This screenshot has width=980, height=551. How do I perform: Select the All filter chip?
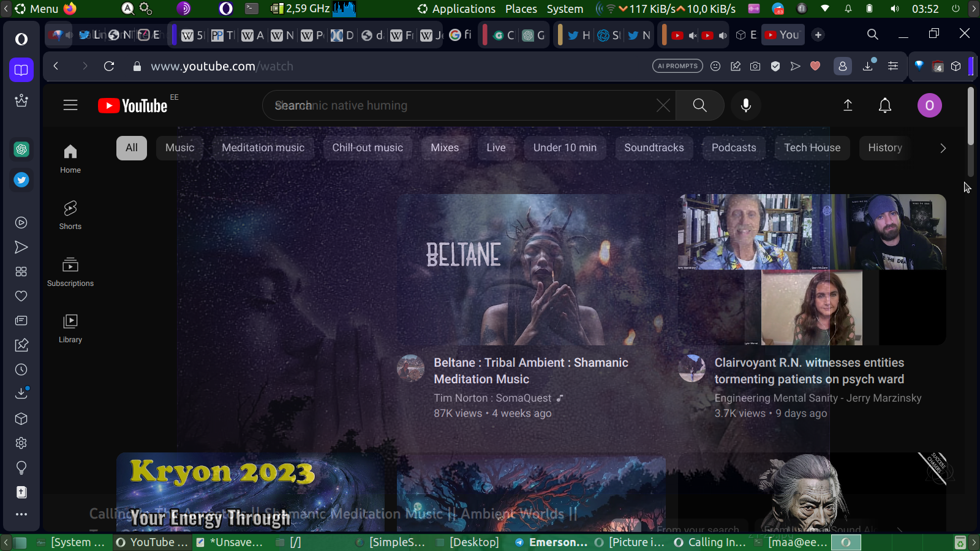tap(132, 148)
